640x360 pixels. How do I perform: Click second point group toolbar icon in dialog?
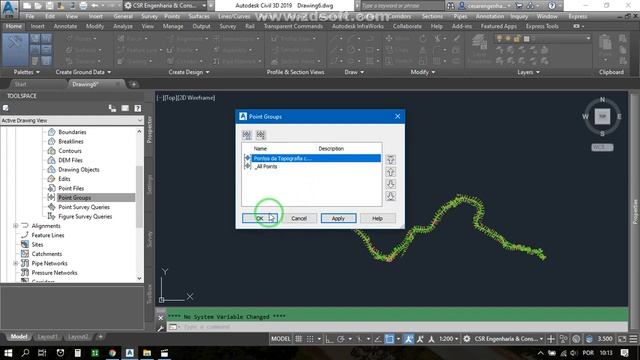(x=260, y=135)
